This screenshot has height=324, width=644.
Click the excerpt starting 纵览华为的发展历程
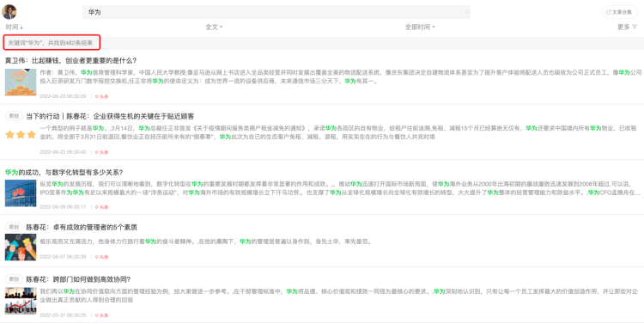340,188
